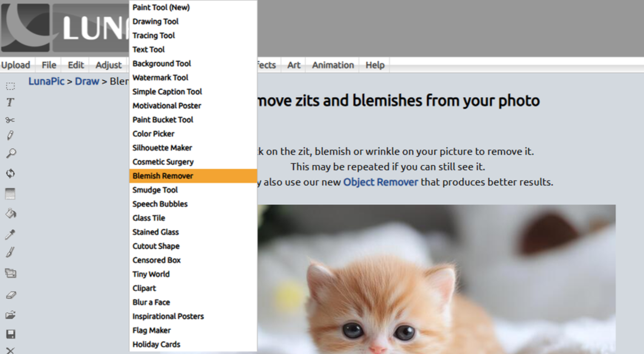Viewport: 644px width, 354px height.
Task: Select the pencil drawing tool
Action: tap(10, 136)
